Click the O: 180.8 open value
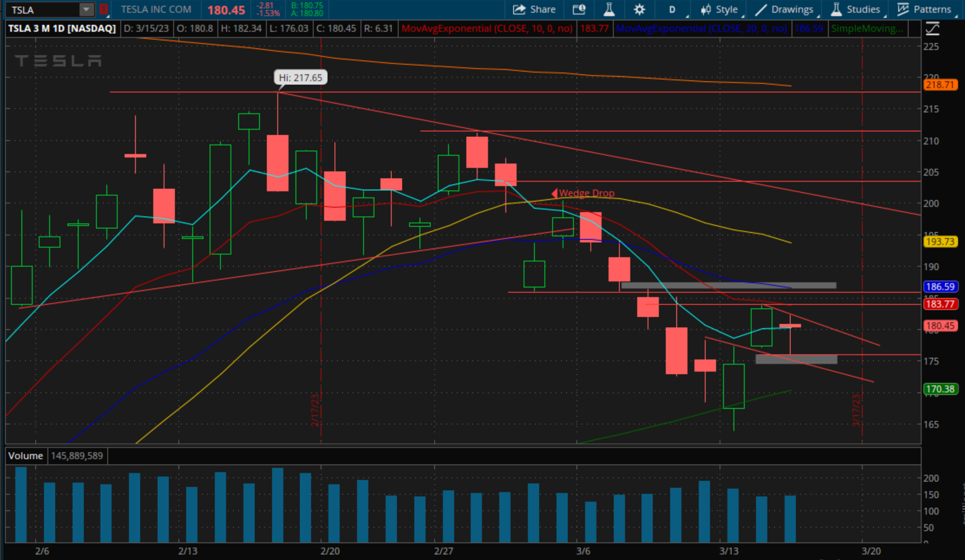Screen dimensions: 965x560 pyautogui.click(x=194, y=28)
